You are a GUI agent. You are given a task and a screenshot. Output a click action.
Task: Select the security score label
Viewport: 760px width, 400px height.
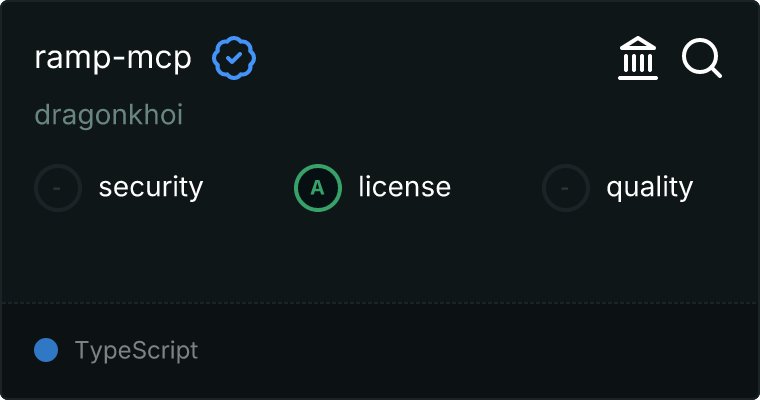coord(151,187)
